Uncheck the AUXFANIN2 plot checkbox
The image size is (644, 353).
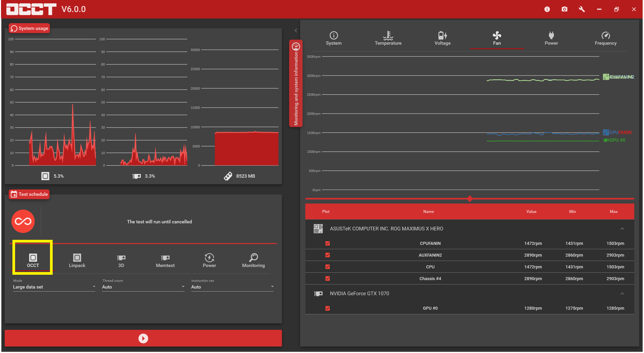328,255
